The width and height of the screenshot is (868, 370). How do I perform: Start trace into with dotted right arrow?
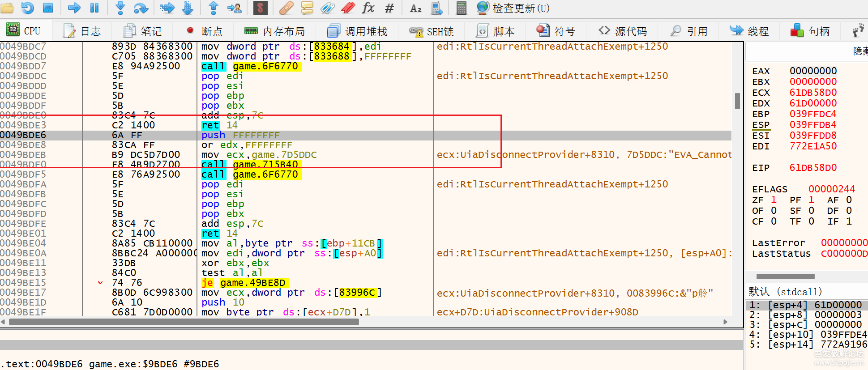(167, 8)
